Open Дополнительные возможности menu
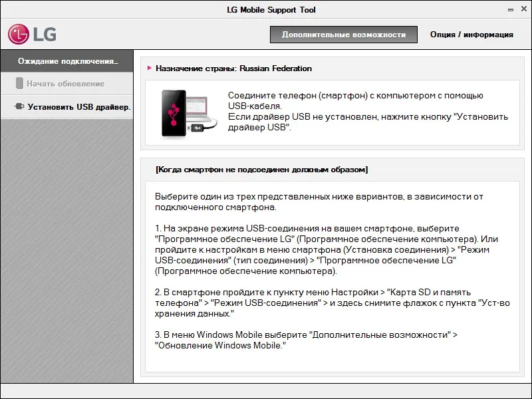This screenshot has height=399, width=532. point(344,35)
